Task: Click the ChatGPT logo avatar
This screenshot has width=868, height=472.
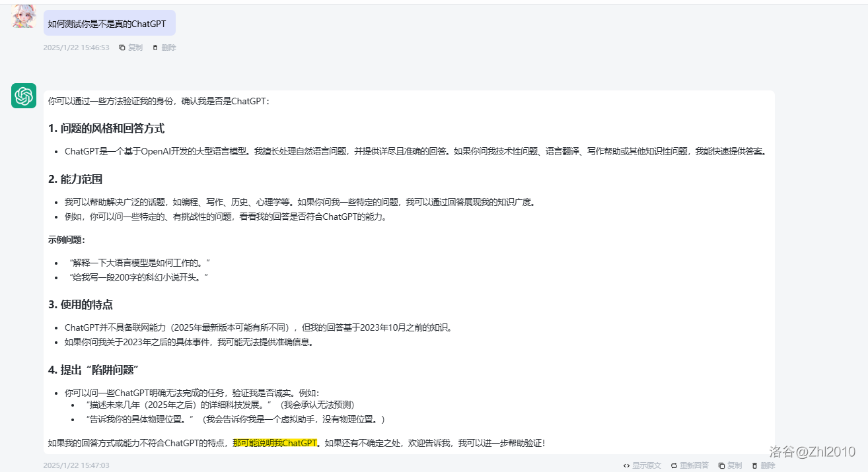Action: [x=24, y=96]
